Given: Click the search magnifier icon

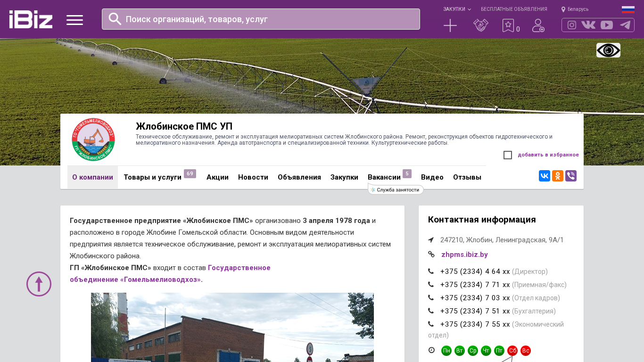Looking at the screenshot, I should point(115,19).
